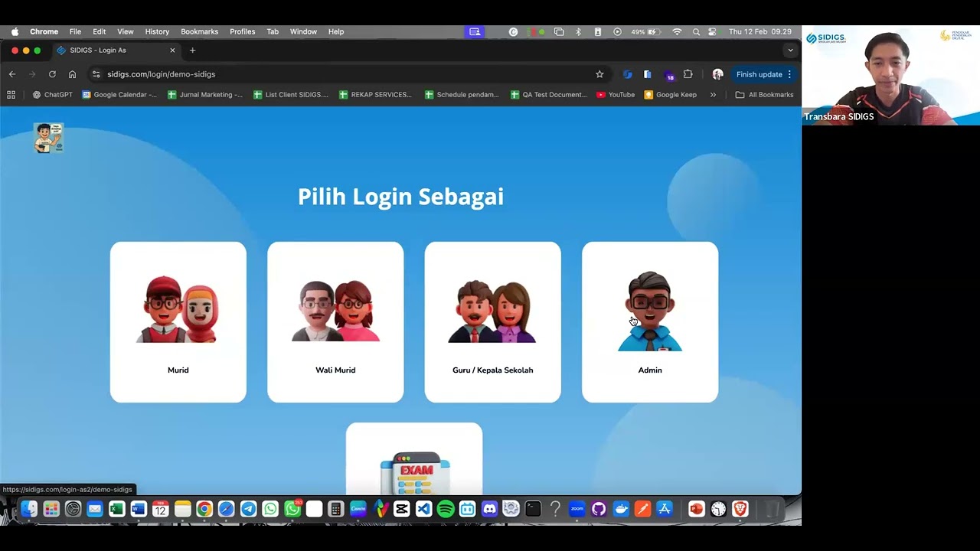Show more bookmarks with the chevron
Screen dimensions: 980x551
tap(713, 95)
